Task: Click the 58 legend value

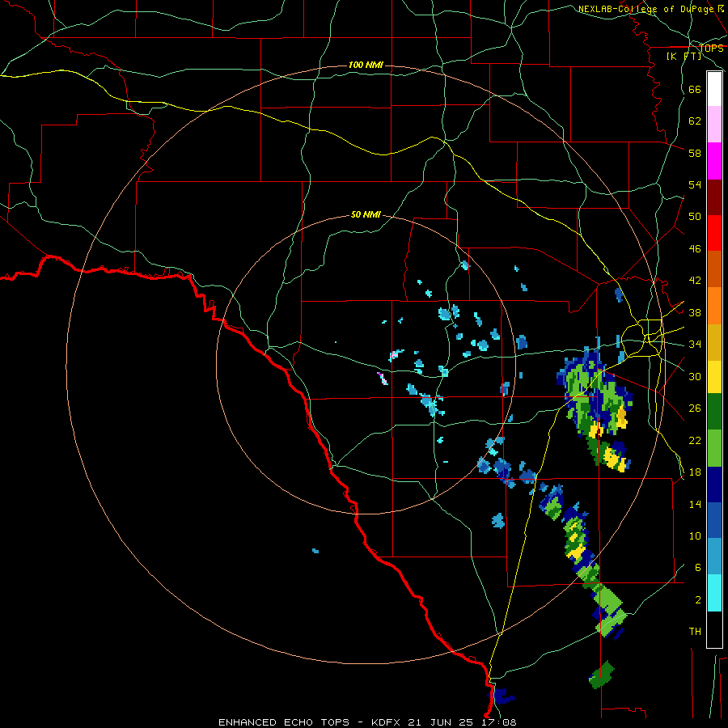Action: click(695, 153)
